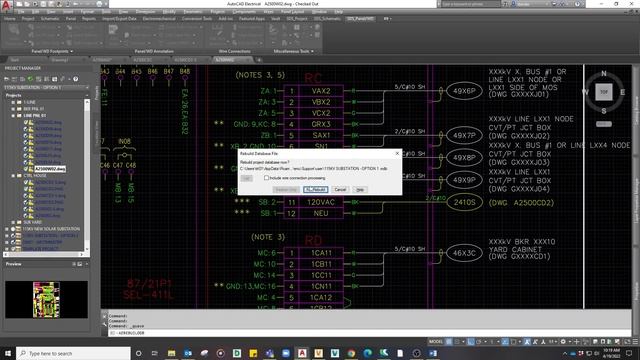Open the Import/Export Data ribbon tab
640x360 pixels.
[119, 19]
